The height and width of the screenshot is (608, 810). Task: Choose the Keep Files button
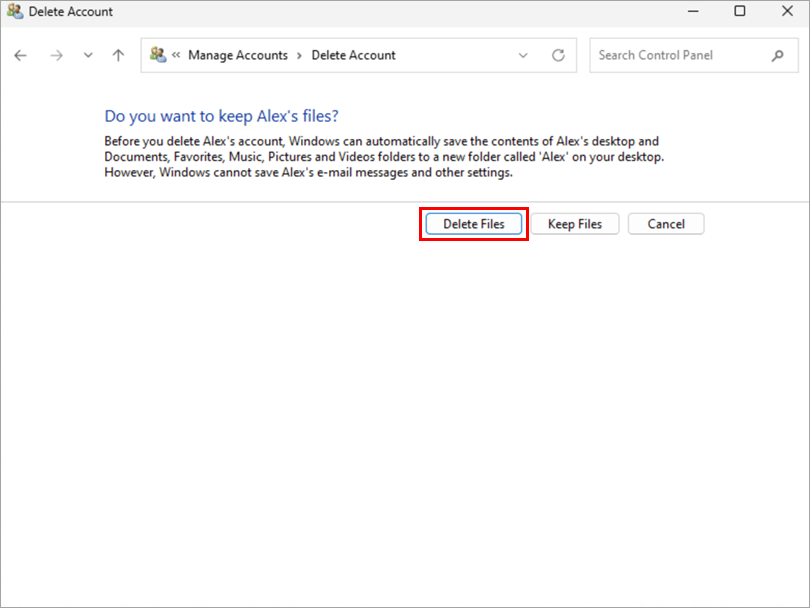[575, 224]
